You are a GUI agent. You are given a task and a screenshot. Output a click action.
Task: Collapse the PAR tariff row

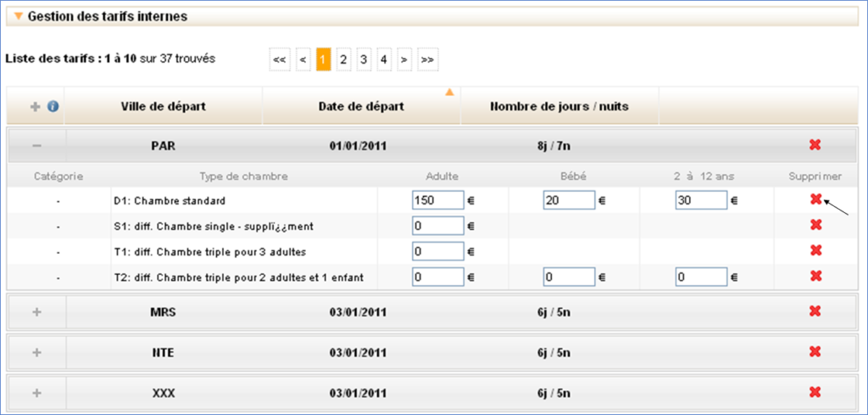pos(36,146)
